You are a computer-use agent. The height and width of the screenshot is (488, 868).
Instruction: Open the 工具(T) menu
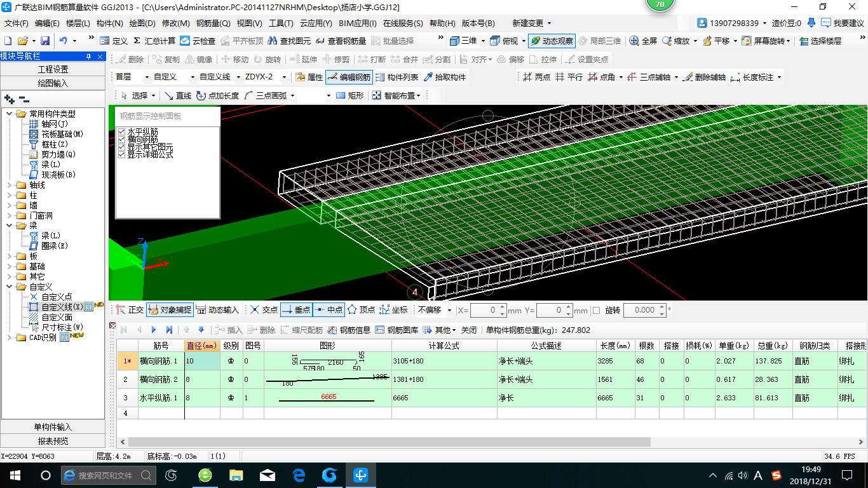point(281,24)
